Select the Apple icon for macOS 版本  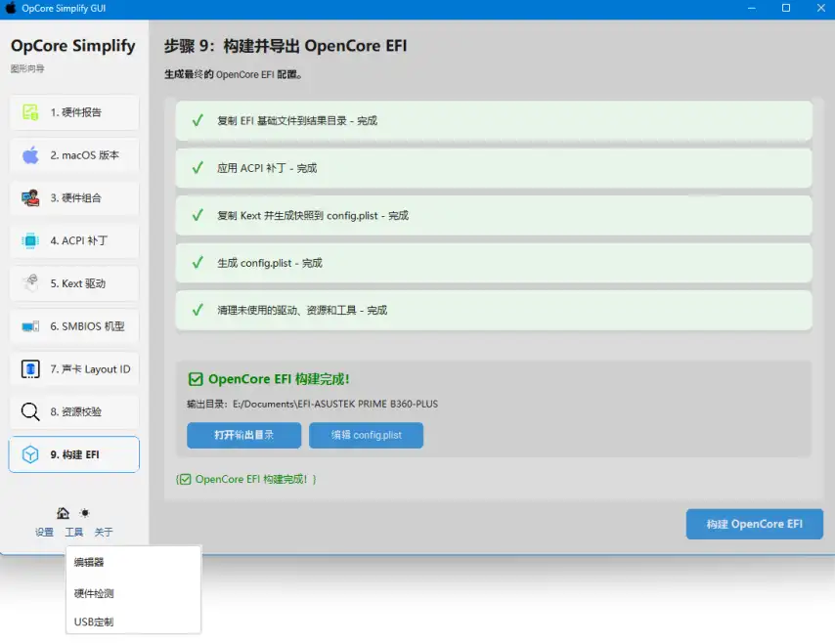[x=30, y=155]
